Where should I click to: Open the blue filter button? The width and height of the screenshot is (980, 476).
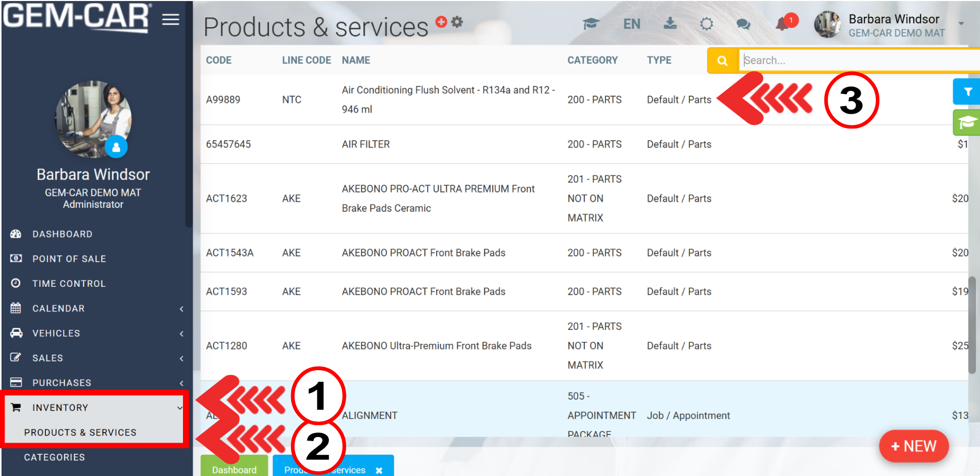(967, 92)
